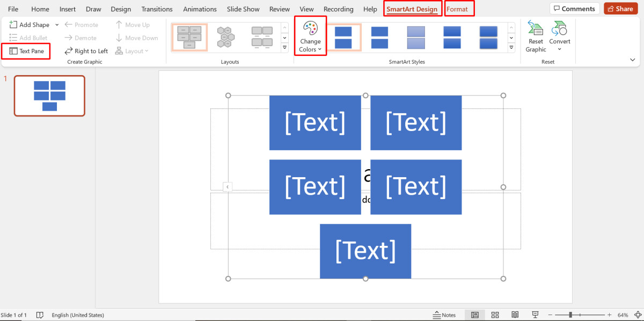644x321 pixels.
Task: Switch to the Transitions tab
Action: tap(157, 9)
